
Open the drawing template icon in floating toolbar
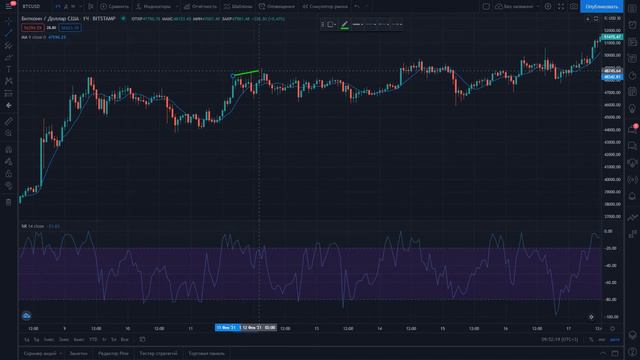pos(331,24)
